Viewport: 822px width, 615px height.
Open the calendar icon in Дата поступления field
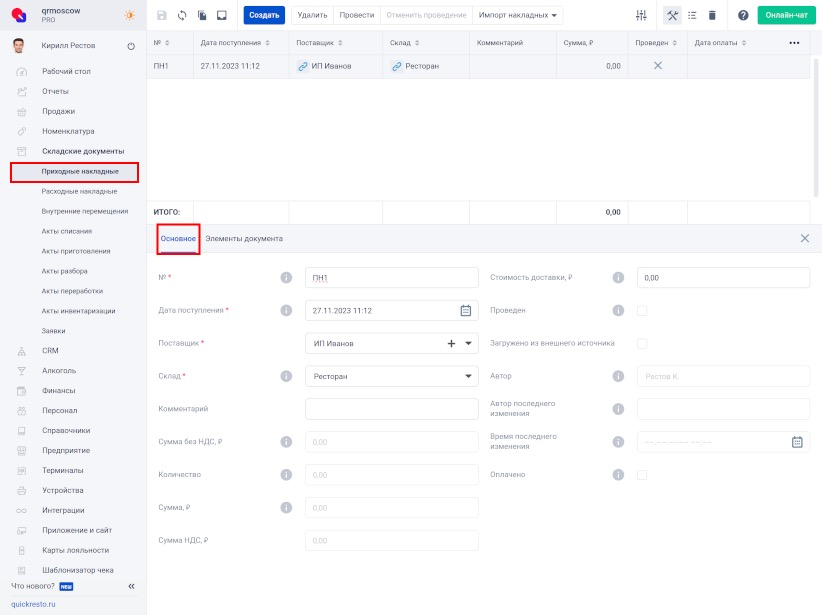click(466, 310)
